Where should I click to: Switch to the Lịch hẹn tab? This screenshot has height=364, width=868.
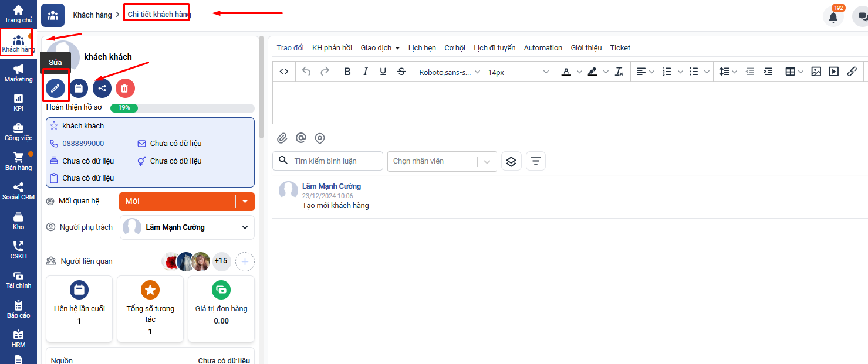tap(422, 48)
